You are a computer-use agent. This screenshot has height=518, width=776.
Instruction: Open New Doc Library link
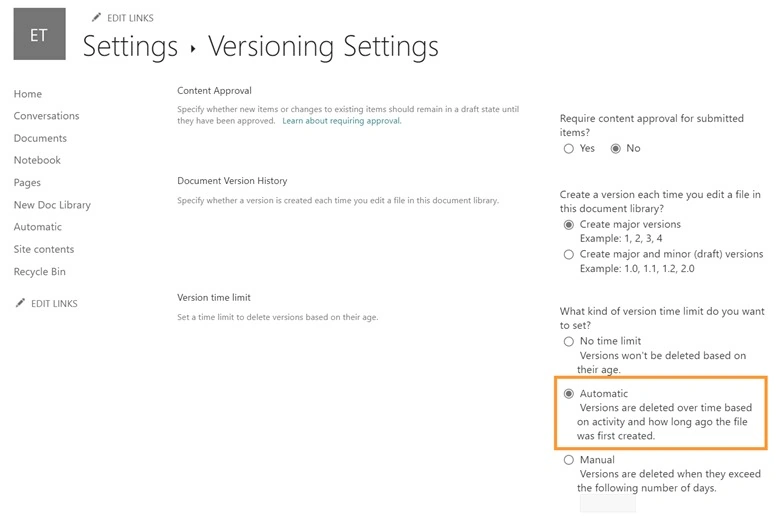pos(52,205)
